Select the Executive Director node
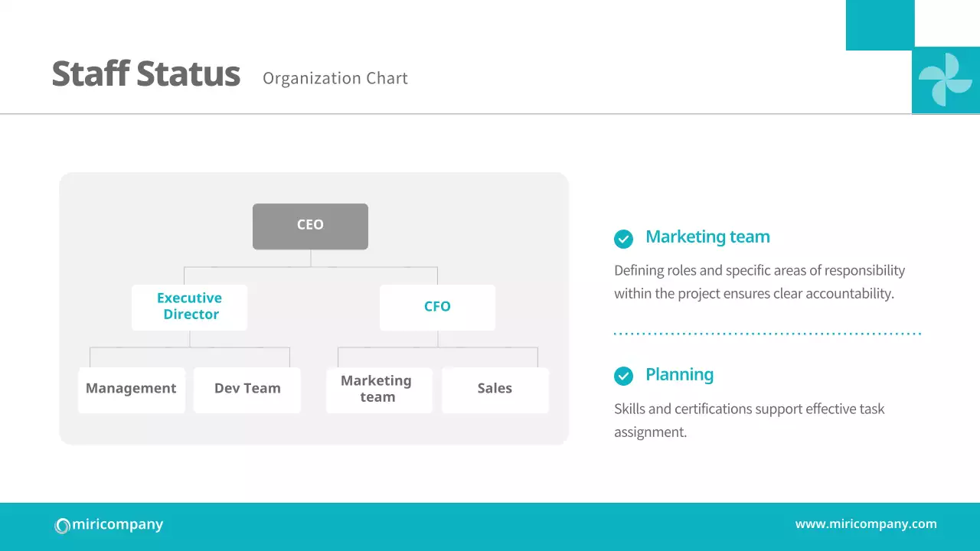This screenshot has height=551, width=980. tap(189, 307)
